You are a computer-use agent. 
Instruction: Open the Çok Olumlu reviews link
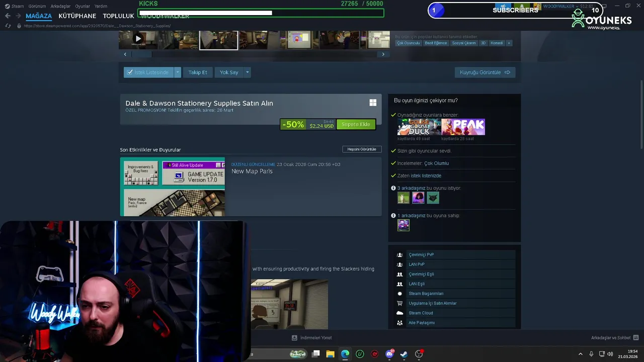(436, 163)
